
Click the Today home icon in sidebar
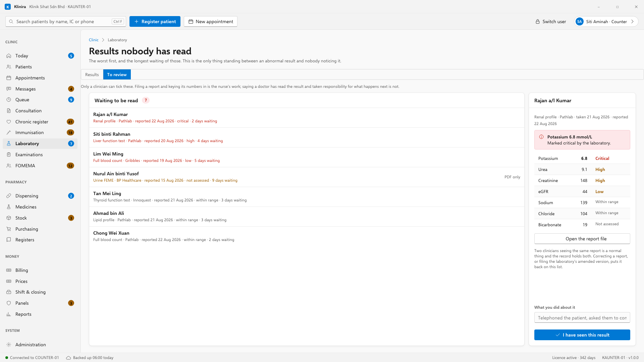click(x=9, y=56)
